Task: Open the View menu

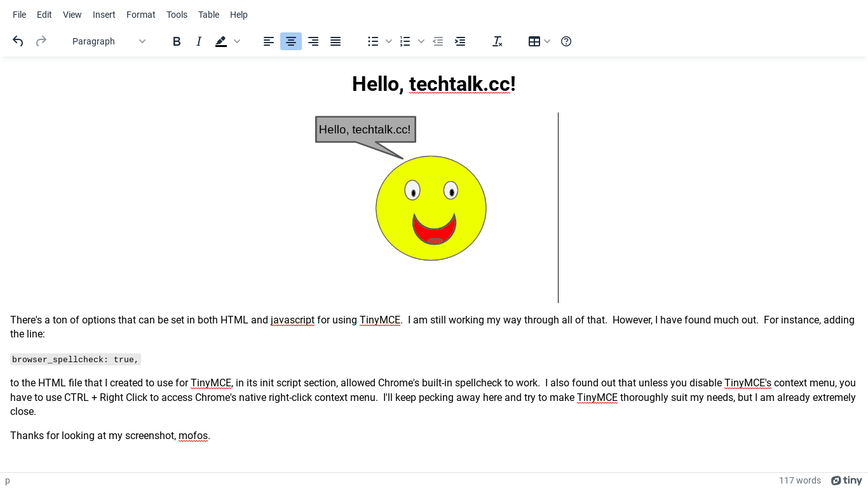Action: [x=72, y=15]
